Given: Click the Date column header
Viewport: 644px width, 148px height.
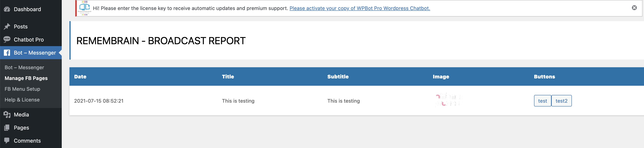Looking at the screenshot, I should [x=80, y=76].
